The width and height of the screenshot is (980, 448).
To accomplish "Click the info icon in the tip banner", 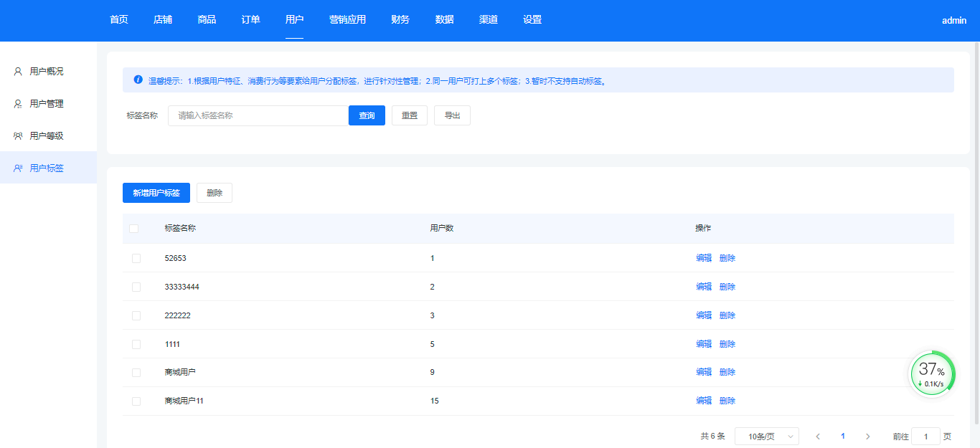I will point(138,80).
